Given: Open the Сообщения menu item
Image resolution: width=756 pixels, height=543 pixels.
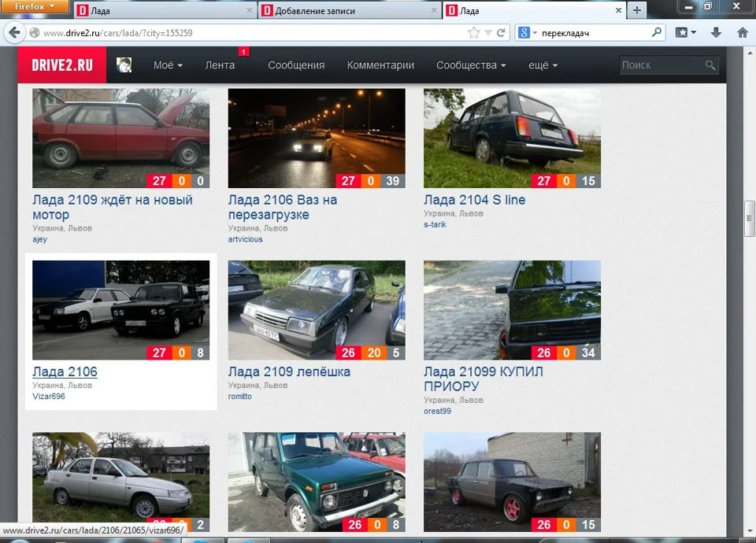Looking at the screenshot, I should coord(296,65).
